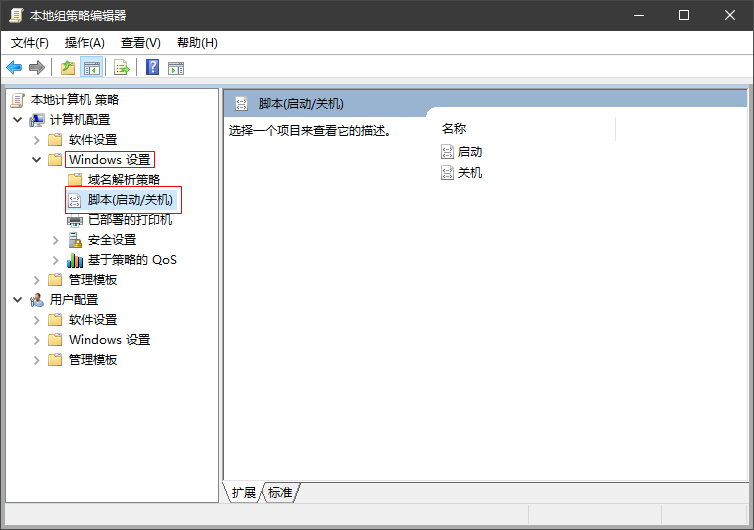
Task: Collapse the 用户配置 node
Action: (18, 300)
